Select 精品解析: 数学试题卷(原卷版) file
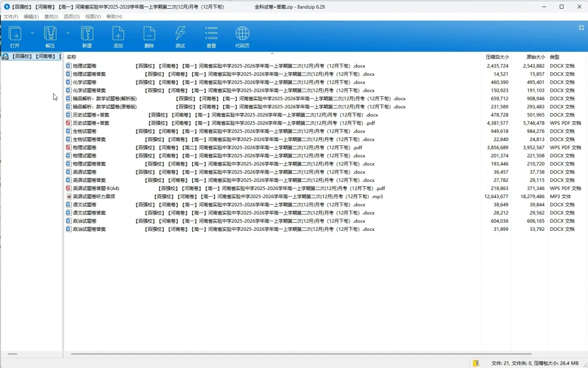The image size is (588, 368). click(236, 107)
